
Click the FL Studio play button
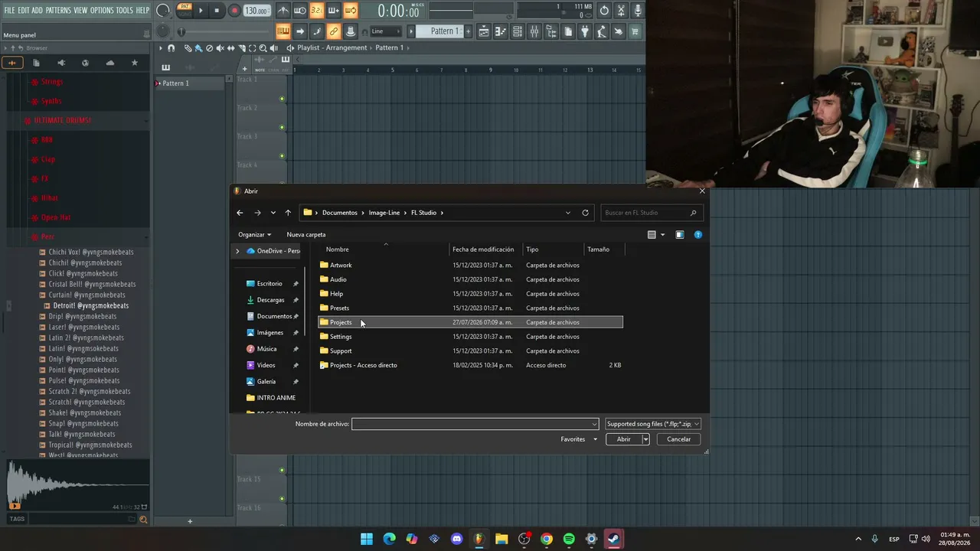tap(201, 11)
